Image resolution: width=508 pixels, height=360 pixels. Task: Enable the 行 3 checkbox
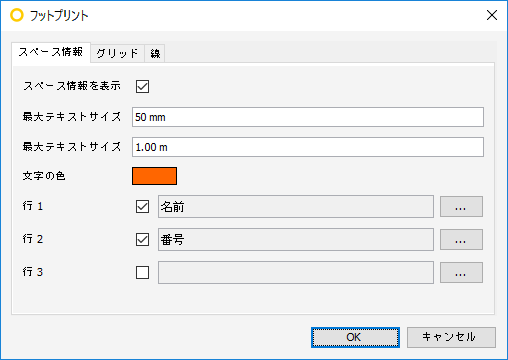142,273
